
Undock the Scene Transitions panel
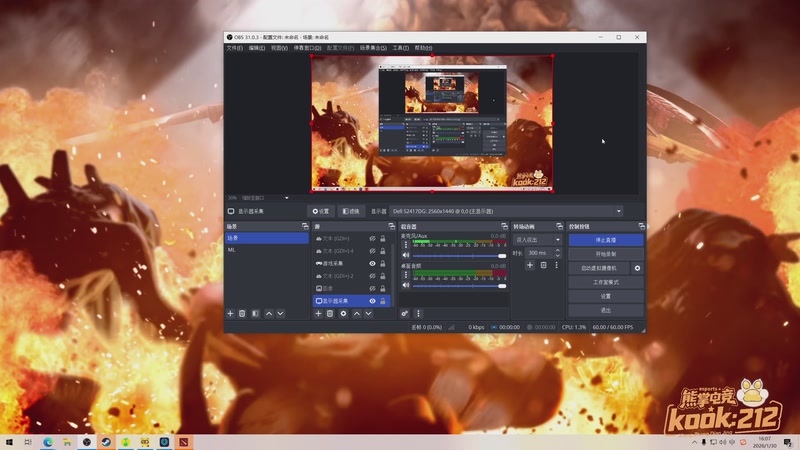click(559, 226)
